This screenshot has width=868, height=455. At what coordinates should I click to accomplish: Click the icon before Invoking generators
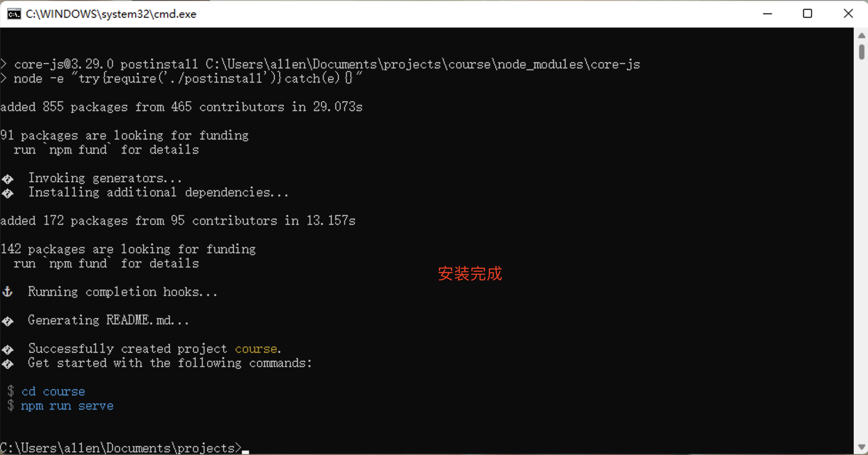coord(8,179)
